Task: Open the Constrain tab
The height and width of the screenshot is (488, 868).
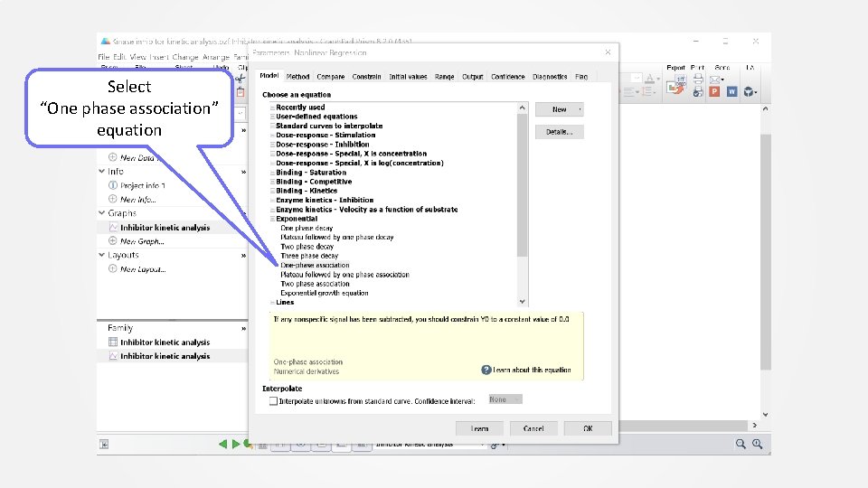Action: [366, 77]
